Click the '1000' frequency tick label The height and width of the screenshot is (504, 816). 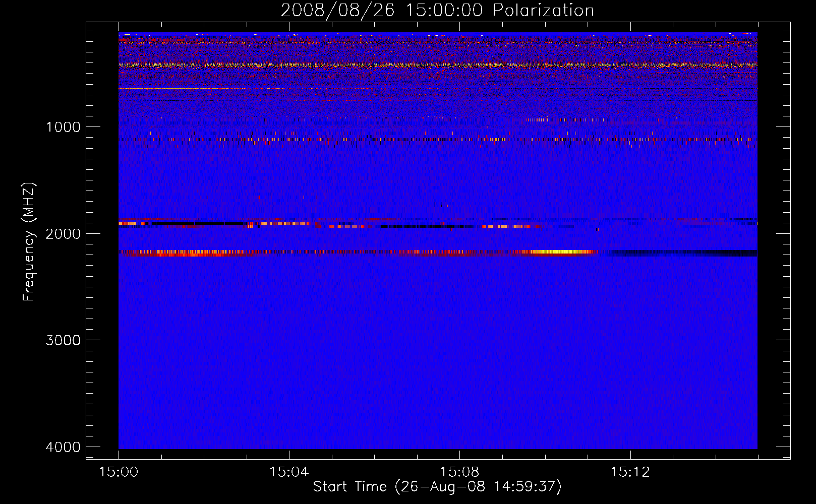click(x=64, y=127)
